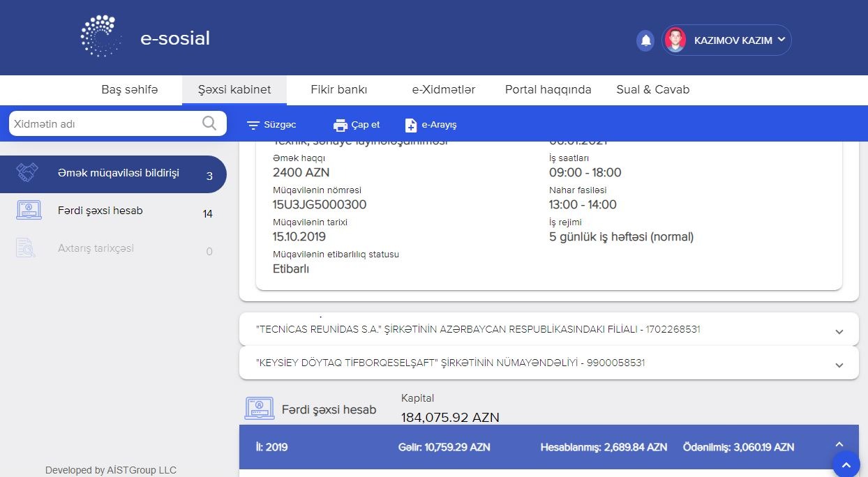Click the Xidmətin adı search field
Viewport: 868px width, 477px height.
click(x=105, y=124)
